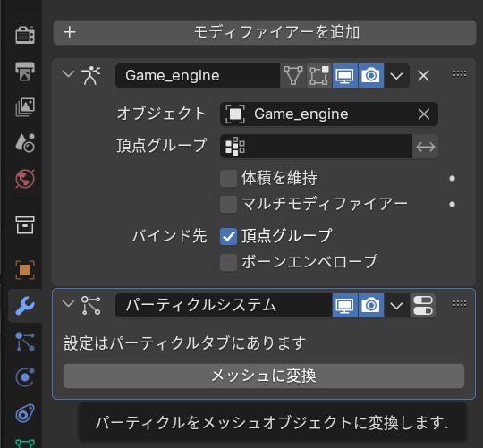483x448 pixels.
Task: Animate the 体積を維持 property dot
Action: coord(452,178)
